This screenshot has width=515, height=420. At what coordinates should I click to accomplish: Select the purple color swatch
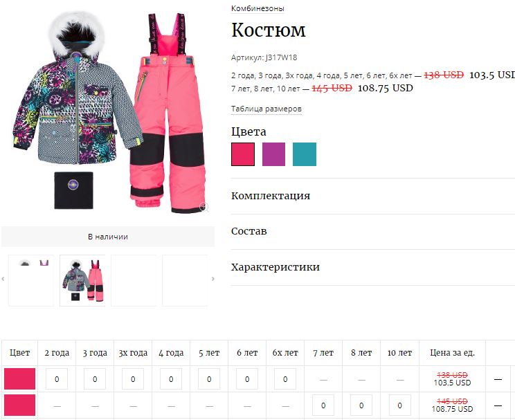click(273, 154)
